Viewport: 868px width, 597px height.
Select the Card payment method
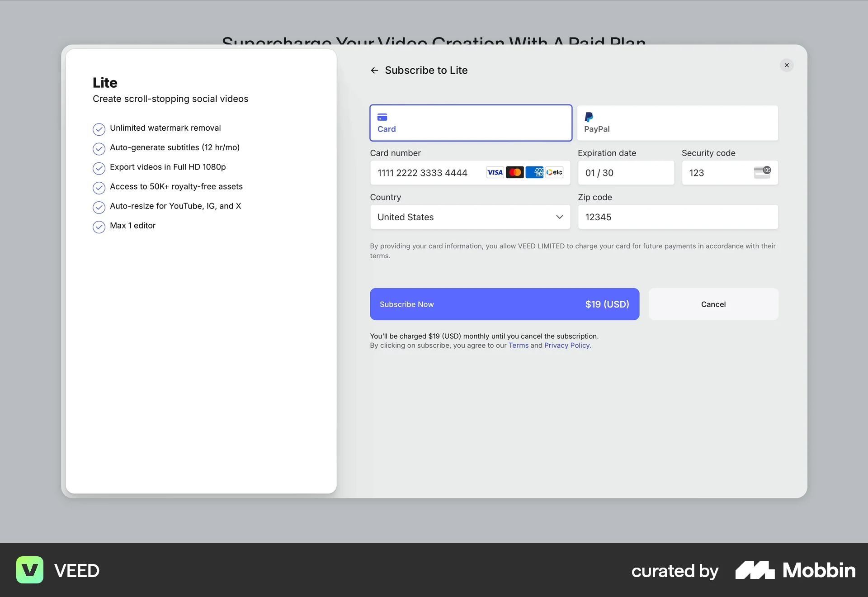470,123
